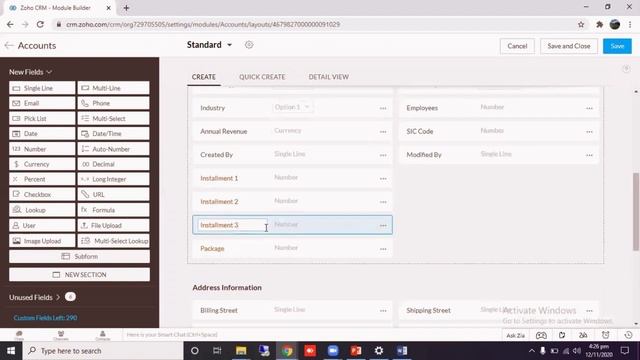The width and height of the screenshot is (640, 360).
Task: Bookmark this page with the star icon
Action: [581, 24]
